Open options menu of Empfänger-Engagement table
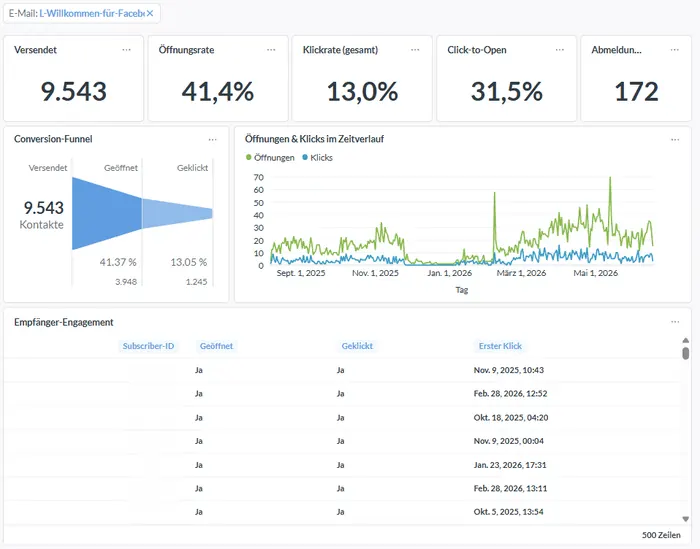The image size is (700, 549). tap(675, 322)
